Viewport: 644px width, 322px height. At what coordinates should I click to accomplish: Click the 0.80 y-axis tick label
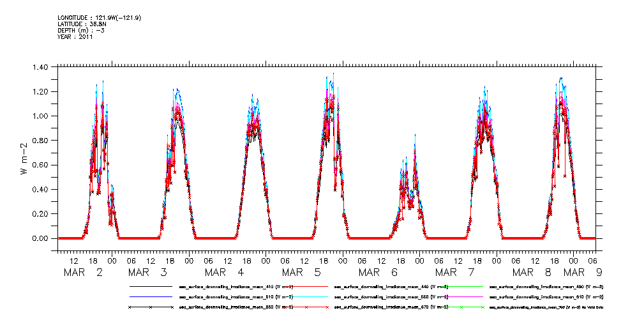click(x=41, y=141)
